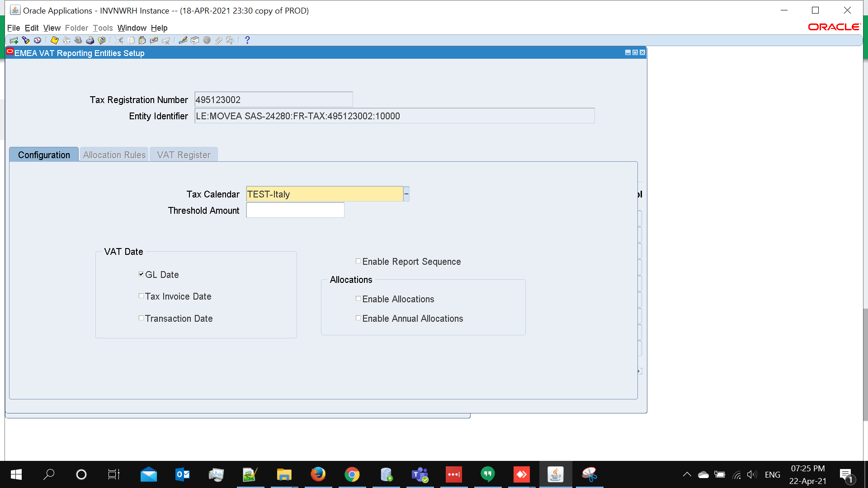868x488 pixels.
Task: Open Outlook from the taskbar
Action: click(183, 474)
